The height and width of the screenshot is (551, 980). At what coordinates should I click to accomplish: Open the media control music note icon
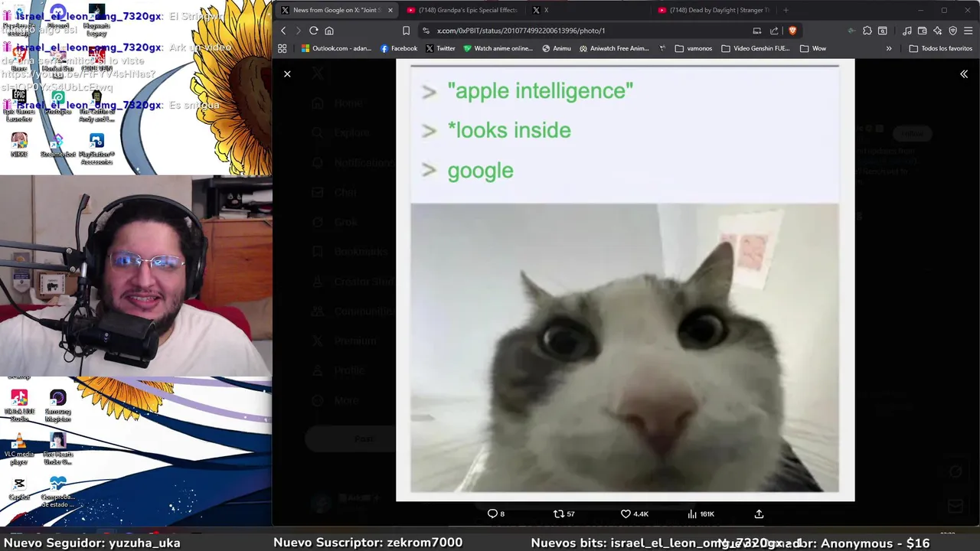pos(907,31)
